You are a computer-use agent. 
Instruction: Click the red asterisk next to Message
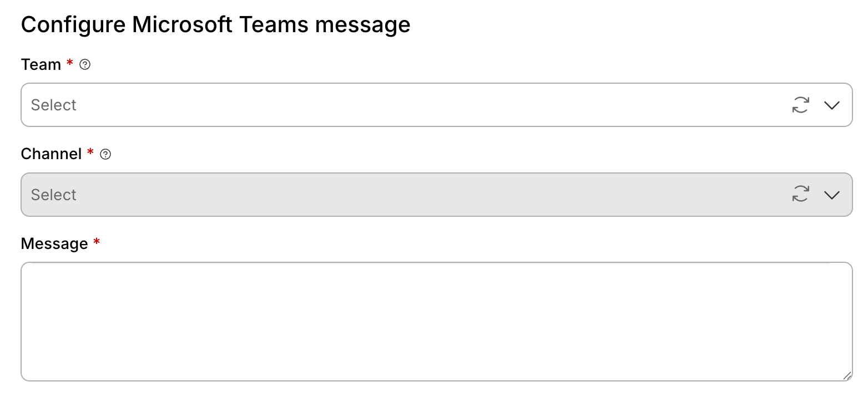coord(97,243)
